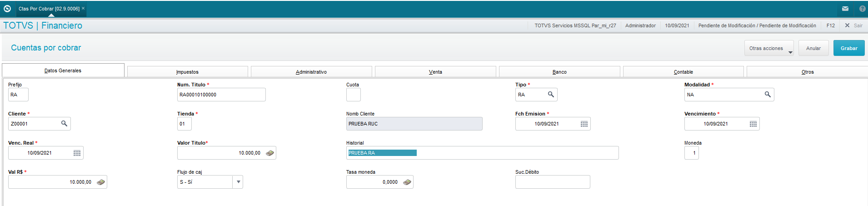Click the Historial field PRUEBA RA
This screenshot has height=206, width=868.
(x=483, y=153)
